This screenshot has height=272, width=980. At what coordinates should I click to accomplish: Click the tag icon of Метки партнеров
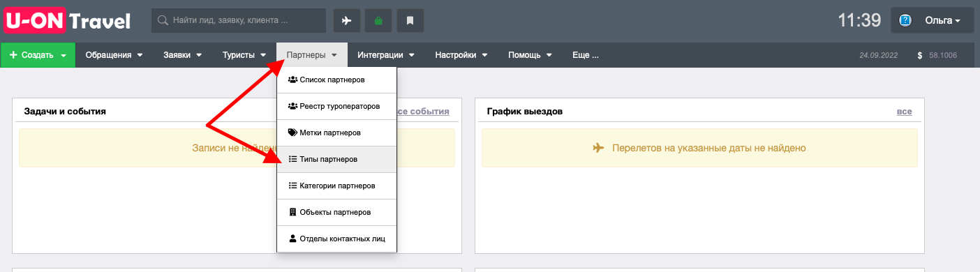click(x=292, y=133)
